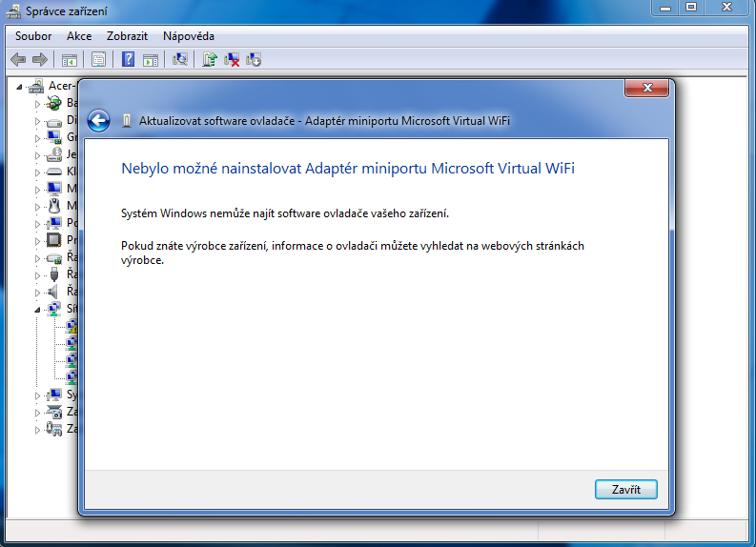Expand the battery "Ba" category node
This screenshot has height=547, width=756.
pos(37,104)
